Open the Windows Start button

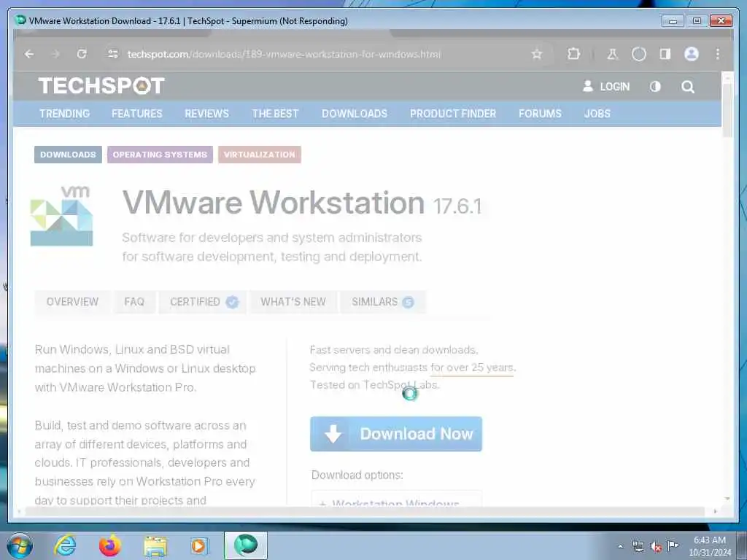pyautogui.click(x=20, y=545)
